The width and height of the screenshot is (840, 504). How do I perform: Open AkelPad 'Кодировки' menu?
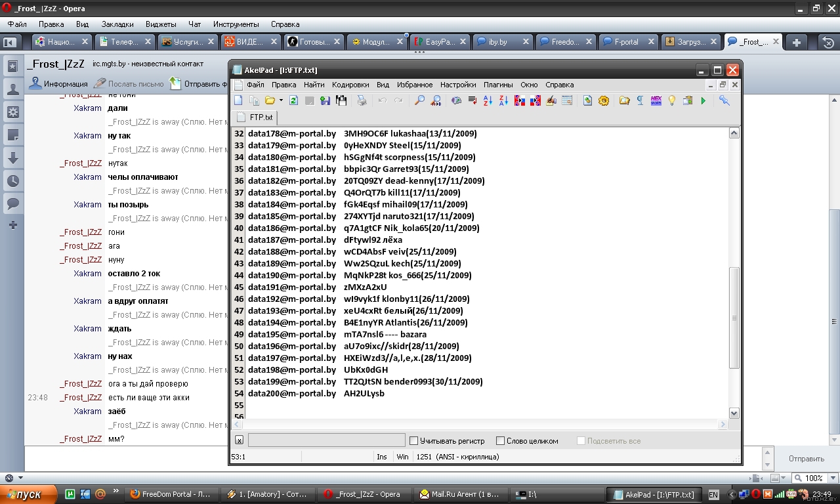pos(350,85)
